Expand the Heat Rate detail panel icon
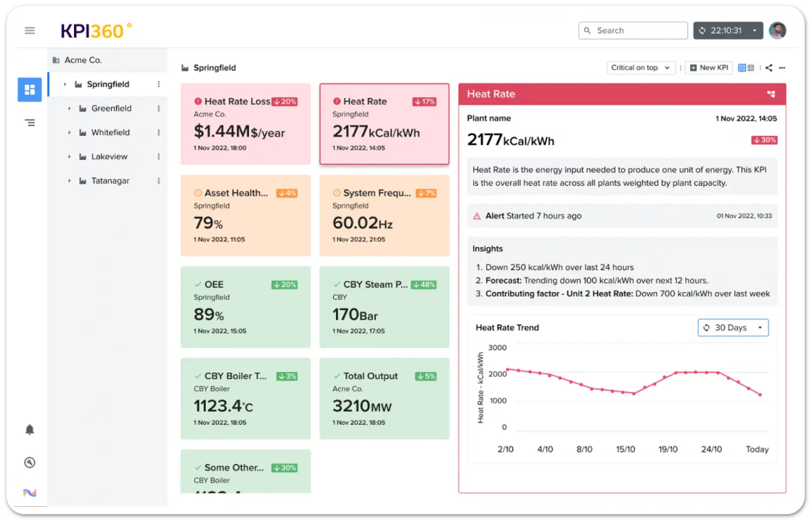This screenshot has height=520, width=812. tap(771, 94)
